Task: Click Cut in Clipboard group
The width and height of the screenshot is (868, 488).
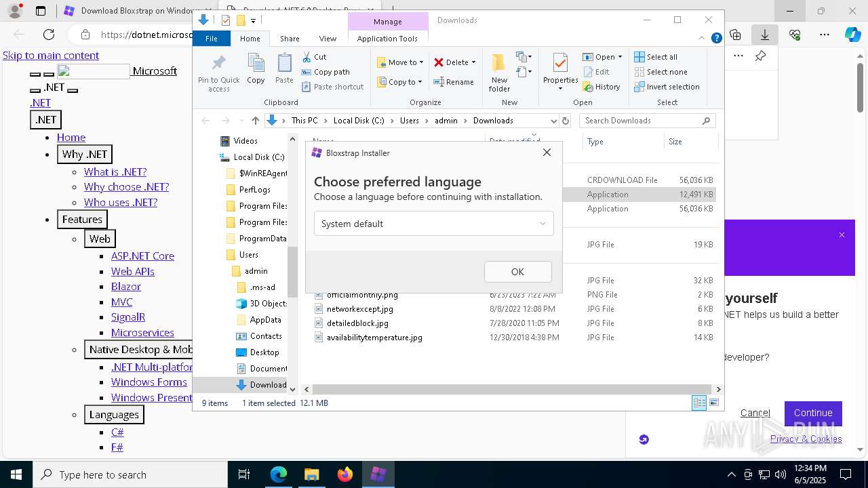Action: [315, 57]
